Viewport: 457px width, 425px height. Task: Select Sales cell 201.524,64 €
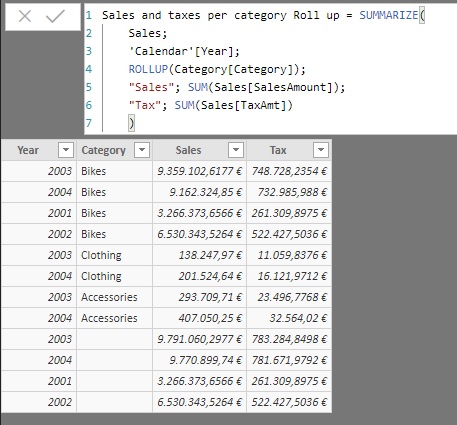(x=199, y=276)
